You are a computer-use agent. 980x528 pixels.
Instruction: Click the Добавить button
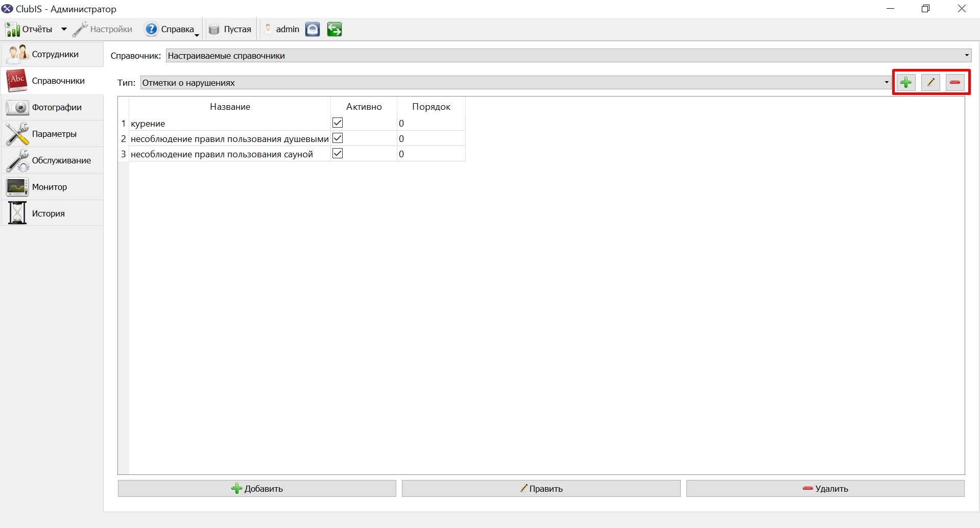(x=257, y=488)
